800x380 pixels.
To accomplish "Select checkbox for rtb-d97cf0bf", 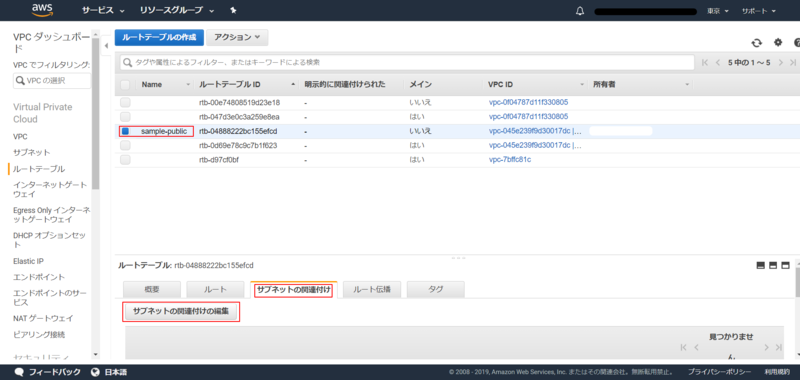I will pyautogui.click(x=125, y=160).
